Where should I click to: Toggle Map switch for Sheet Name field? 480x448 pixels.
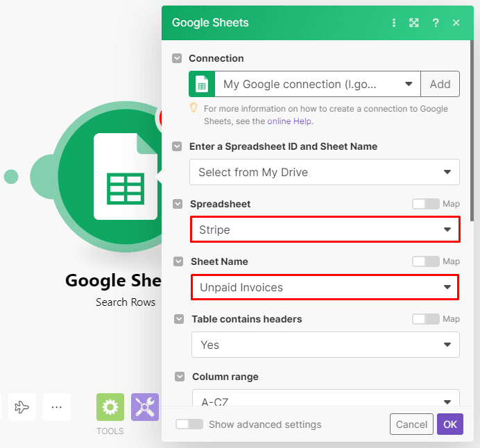click(x=425, y=261)
